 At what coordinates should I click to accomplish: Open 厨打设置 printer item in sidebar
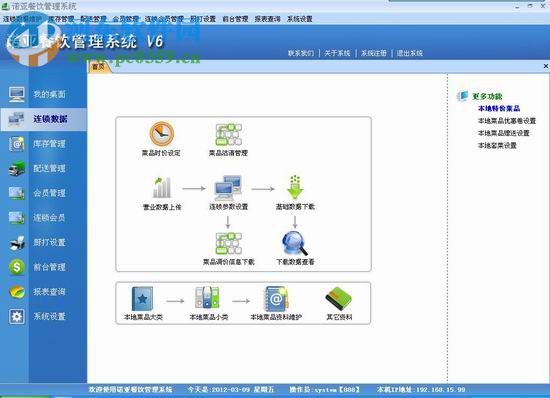(x=44, y=242)
